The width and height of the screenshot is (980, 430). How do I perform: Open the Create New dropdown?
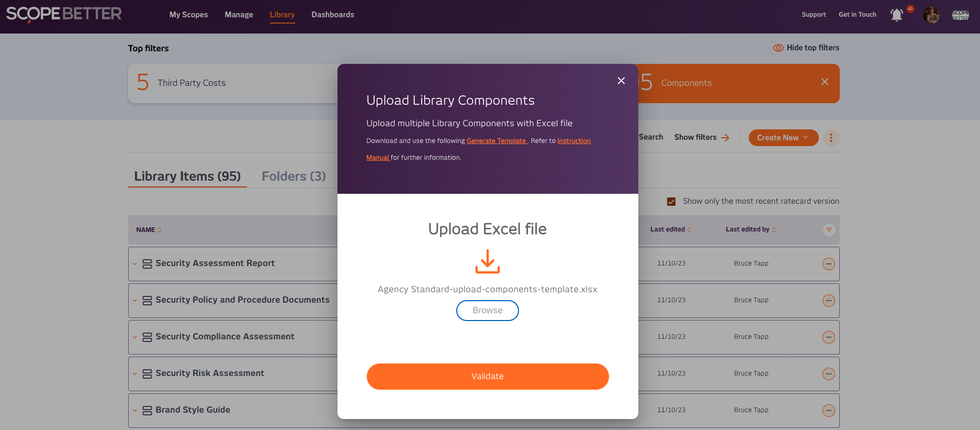[x=783, y=138]
